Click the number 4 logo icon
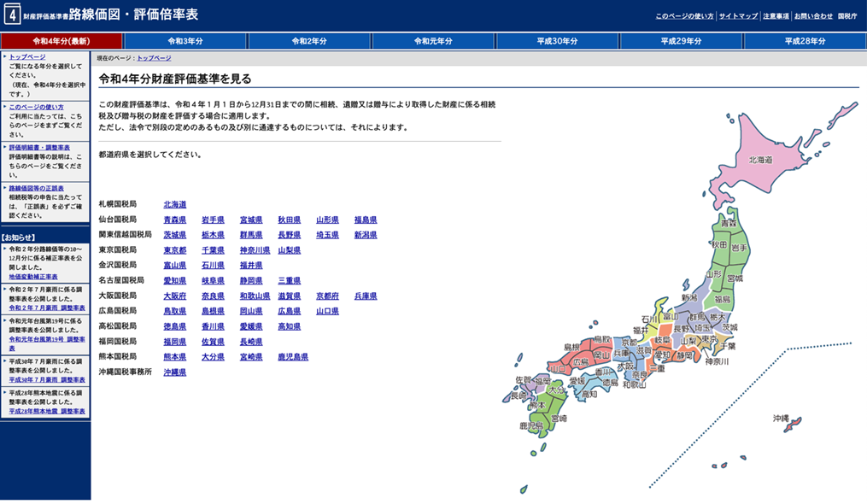Image resolution: width=867 pixels, height=504 pixels. (x=12, y=14)
